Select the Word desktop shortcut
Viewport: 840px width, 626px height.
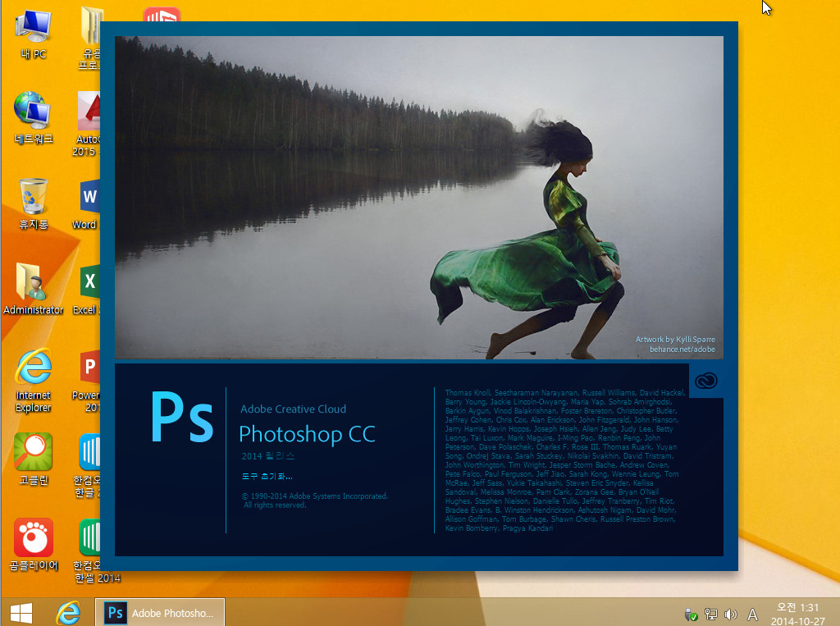coord(87,203)
